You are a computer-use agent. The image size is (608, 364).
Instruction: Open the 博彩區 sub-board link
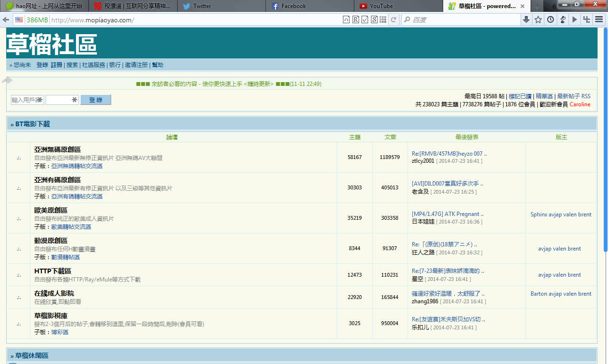[x=60, y=332]
